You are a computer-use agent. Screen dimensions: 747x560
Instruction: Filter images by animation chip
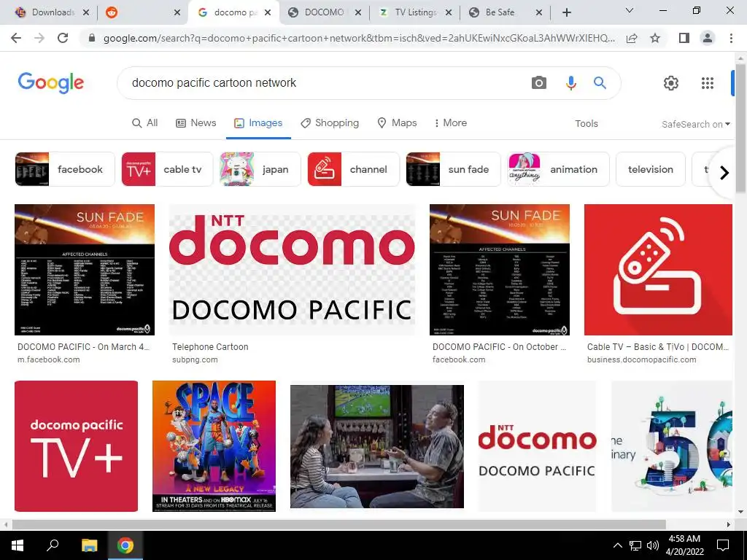558,169
